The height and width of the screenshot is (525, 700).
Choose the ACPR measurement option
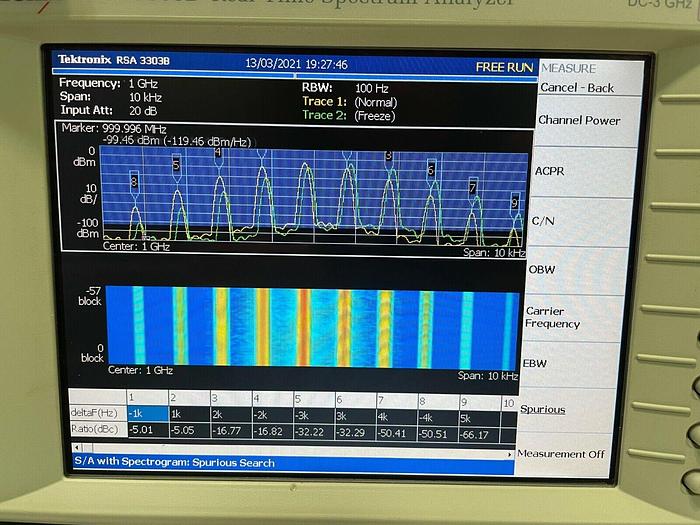click(x=549, y=171)
